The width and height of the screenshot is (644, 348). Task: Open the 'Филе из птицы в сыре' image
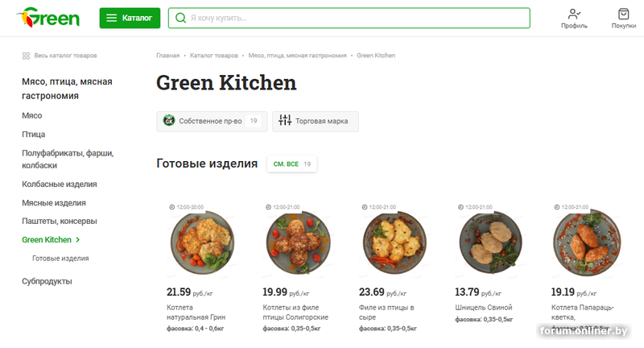pyautogui.click(x=394, y=242)
